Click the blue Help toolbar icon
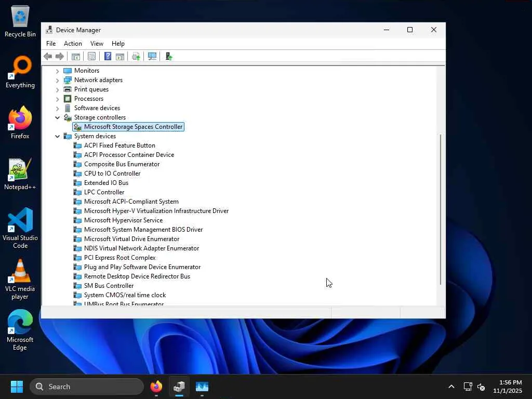This screenshot has width=532, height=399. (x=108, y=56)
